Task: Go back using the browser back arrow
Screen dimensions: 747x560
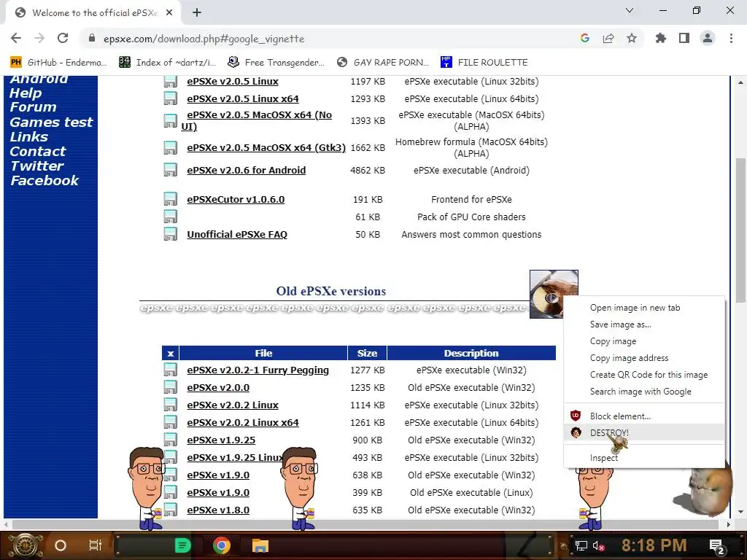Action: (16, 38)
